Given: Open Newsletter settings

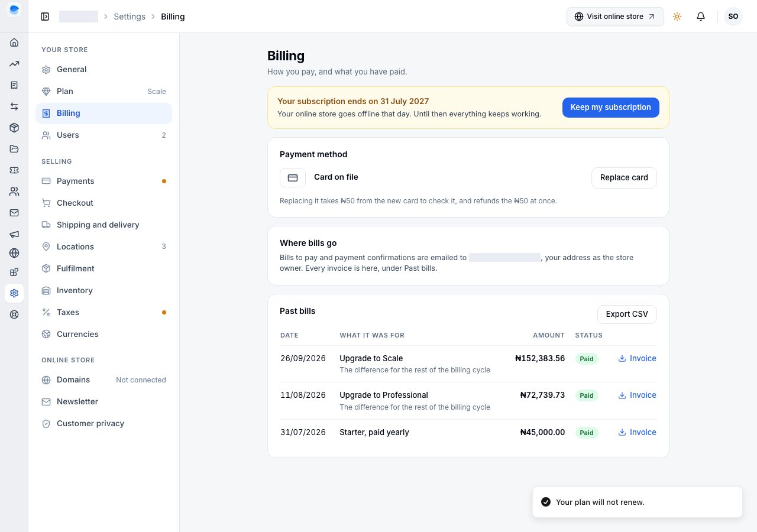Looking at the screenshot, I should [103, 401].
